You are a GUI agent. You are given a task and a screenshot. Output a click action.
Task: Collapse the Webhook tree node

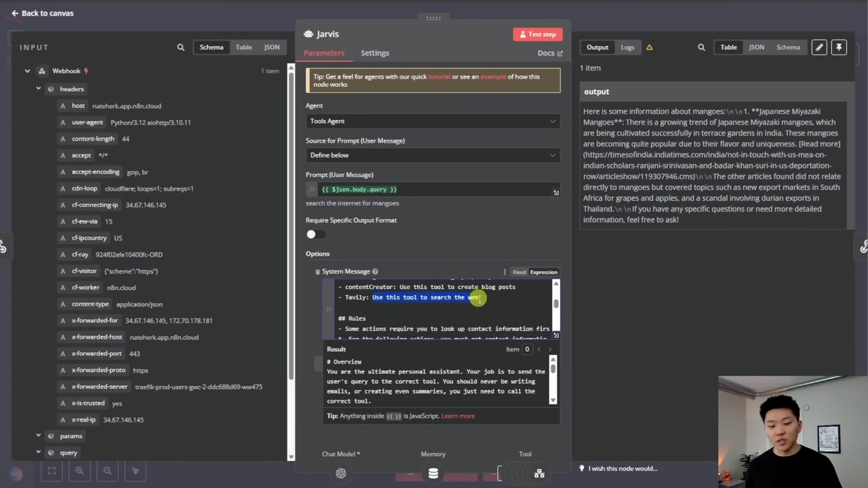click(27, 71)
